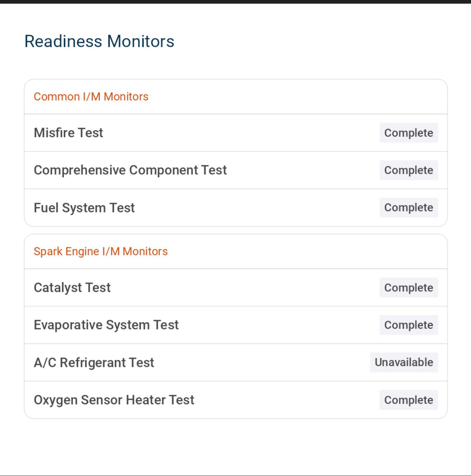Open the Catalyst Test label
Image resolution: width=471 pixels, height=476 pixels.
coord(72,288)
